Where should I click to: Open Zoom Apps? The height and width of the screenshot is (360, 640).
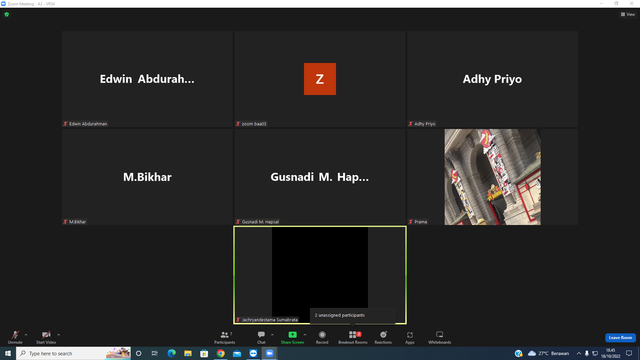[x=410, y=337]
